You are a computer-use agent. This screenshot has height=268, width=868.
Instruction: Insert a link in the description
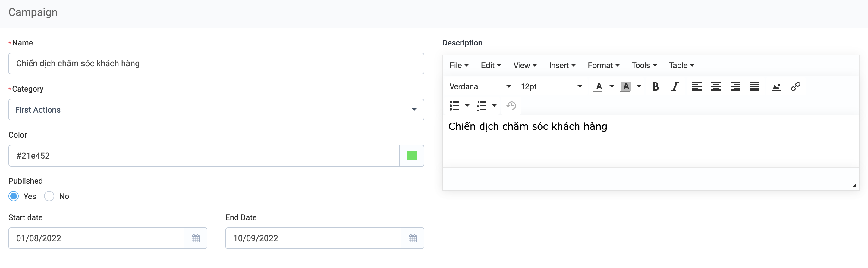(796, 86)
